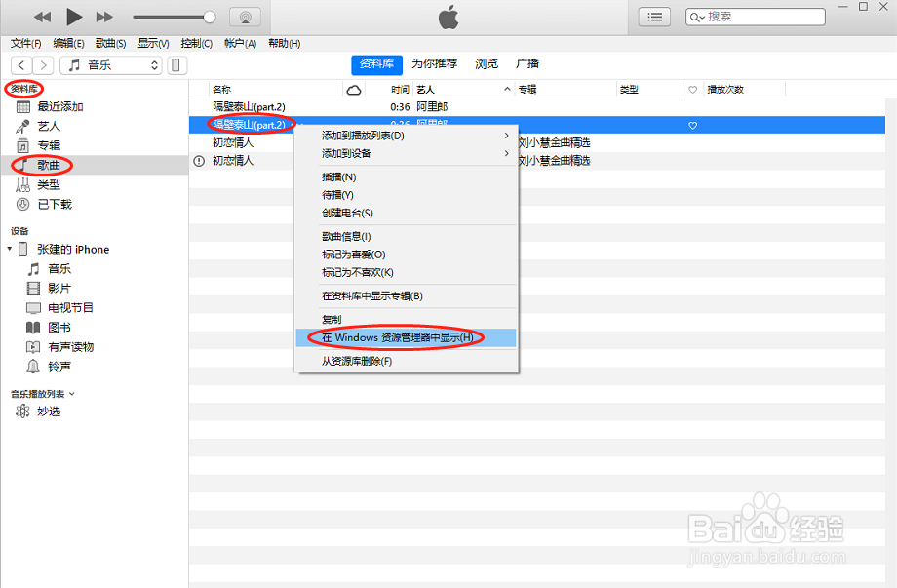Screen dimensions: 897x588
Task: Focus the search input field
Action: click(755, 18)
